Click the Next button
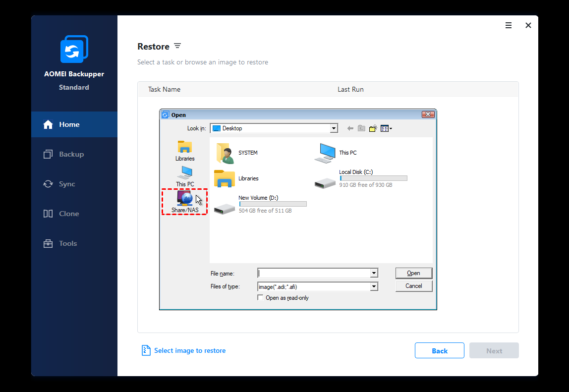 coord(494,351)
